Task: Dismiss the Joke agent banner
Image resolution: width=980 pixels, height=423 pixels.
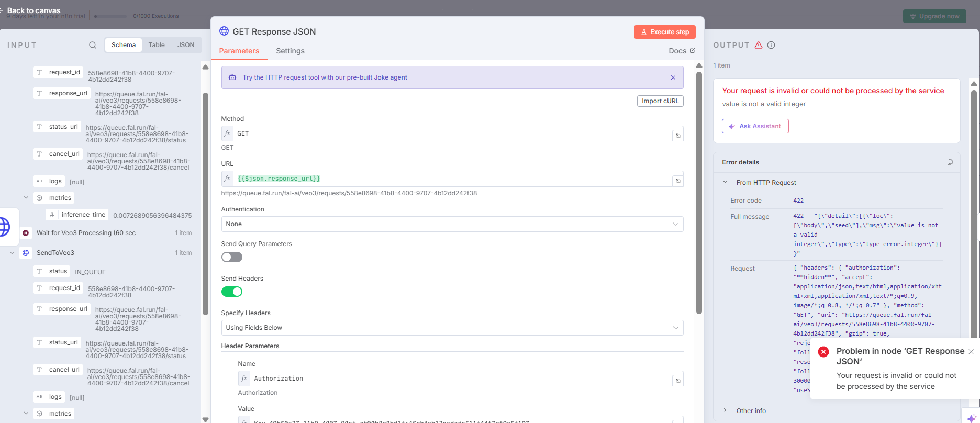Action: tap(673, 77)
